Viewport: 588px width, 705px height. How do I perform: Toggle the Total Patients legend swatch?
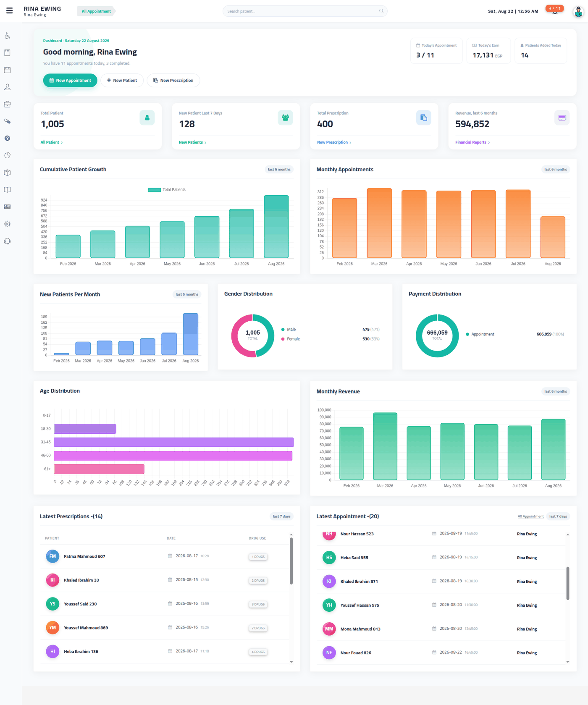click(x=154, y=190)
